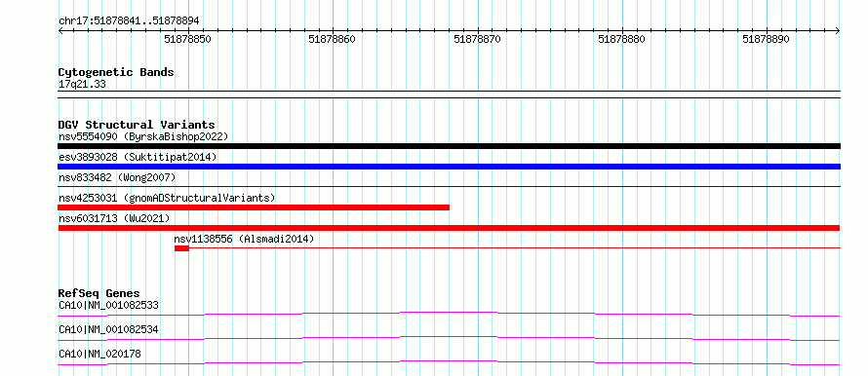The image size is (868, 376).
Task: Click ruler position label 51878880
Action: pyautogui.click(x=621, y=39)
